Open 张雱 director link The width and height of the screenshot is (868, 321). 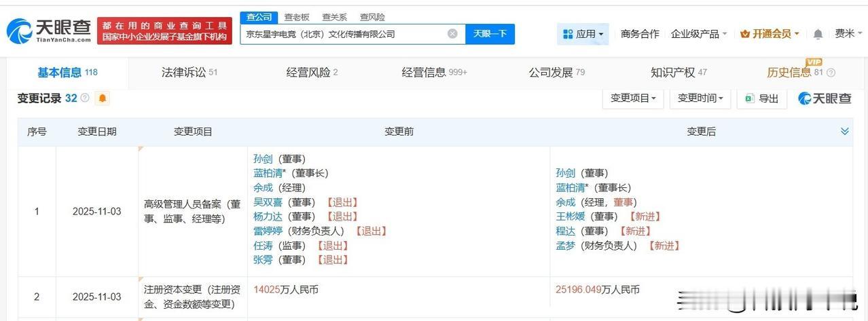pos(263,260)
